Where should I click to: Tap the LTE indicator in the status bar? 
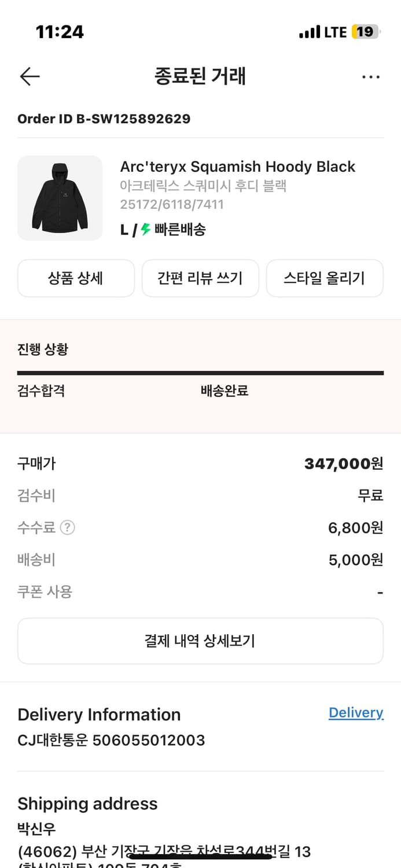coord(336,32)
